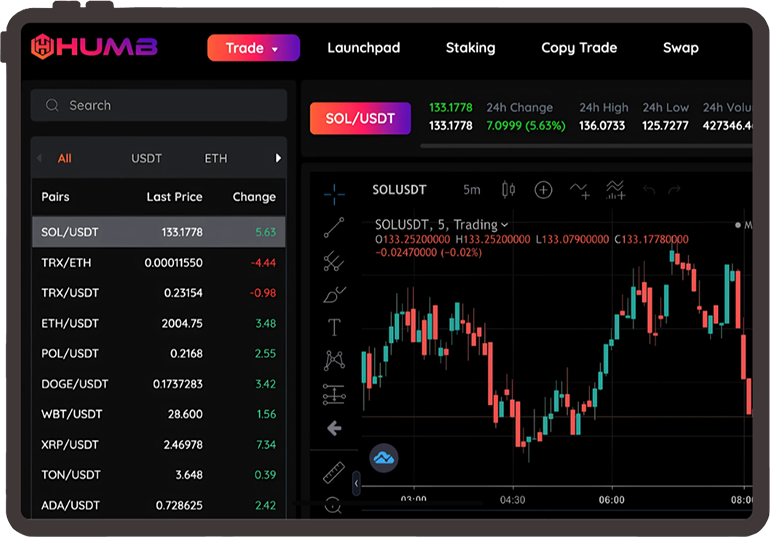Go to the Staking page

click(470, 48)
